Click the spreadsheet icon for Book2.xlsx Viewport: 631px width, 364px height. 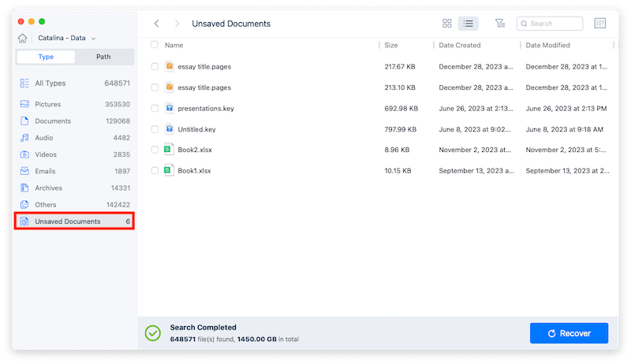point(169,150)
